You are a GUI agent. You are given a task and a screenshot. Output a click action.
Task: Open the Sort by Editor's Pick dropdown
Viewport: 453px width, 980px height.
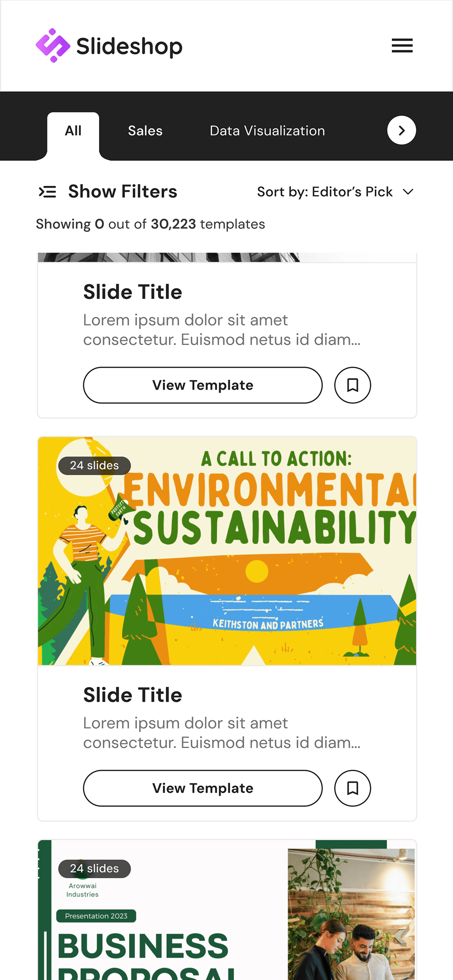point(335,192)
